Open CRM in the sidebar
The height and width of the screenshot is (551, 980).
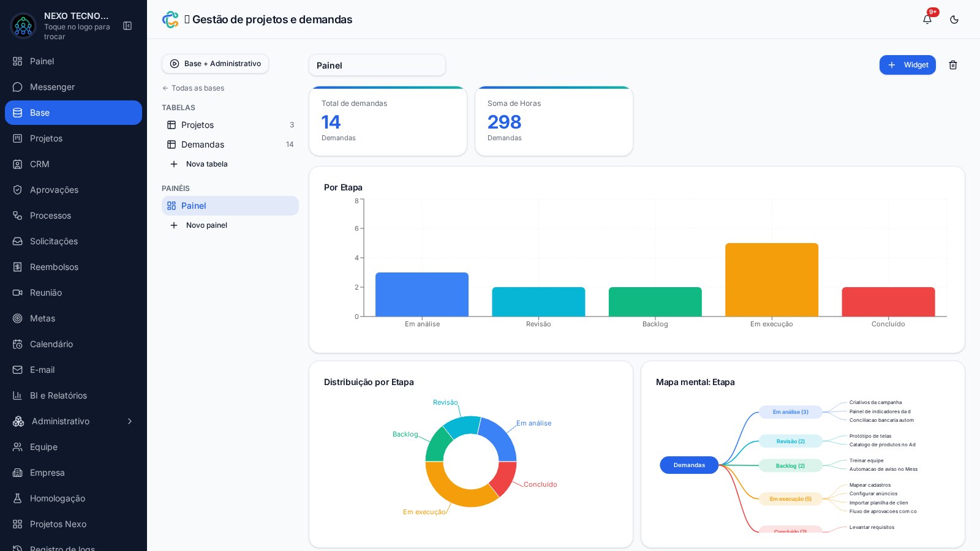click(73, 164)
